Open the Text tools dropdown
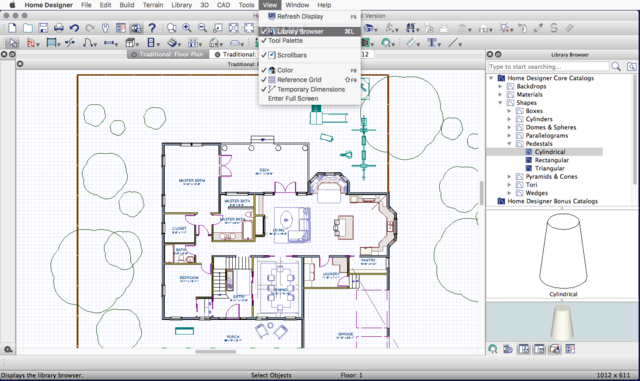Viewport: 640px width, 381px height. coord(439,45)
